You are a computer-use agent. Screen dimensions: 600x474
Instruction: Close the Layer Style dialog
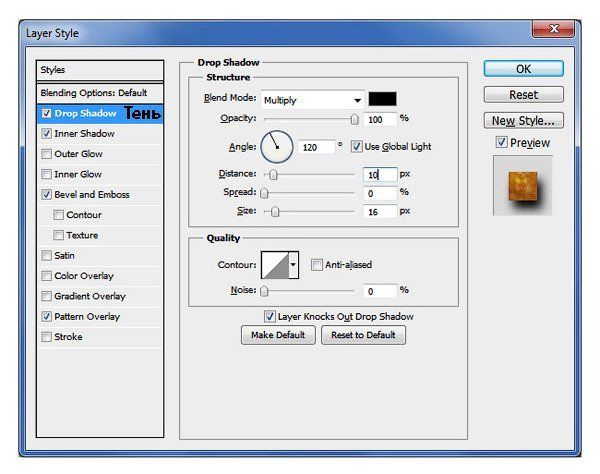(x=553, y=29)
